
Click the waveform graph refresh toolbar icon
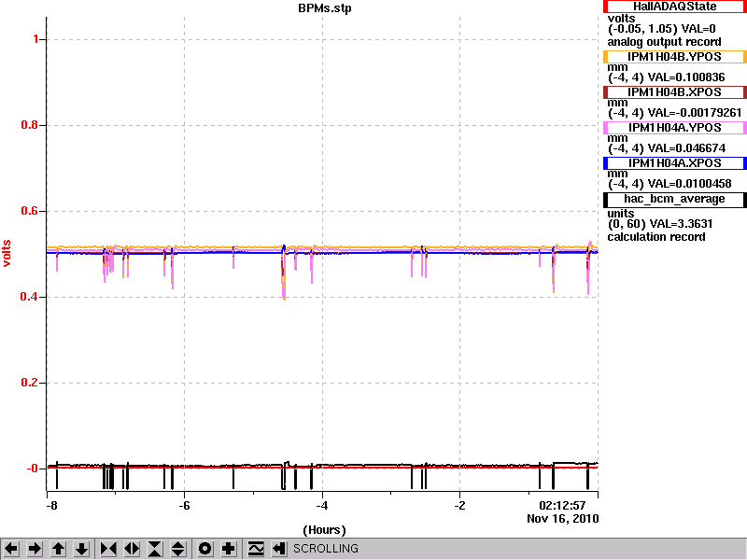[256, 549]
